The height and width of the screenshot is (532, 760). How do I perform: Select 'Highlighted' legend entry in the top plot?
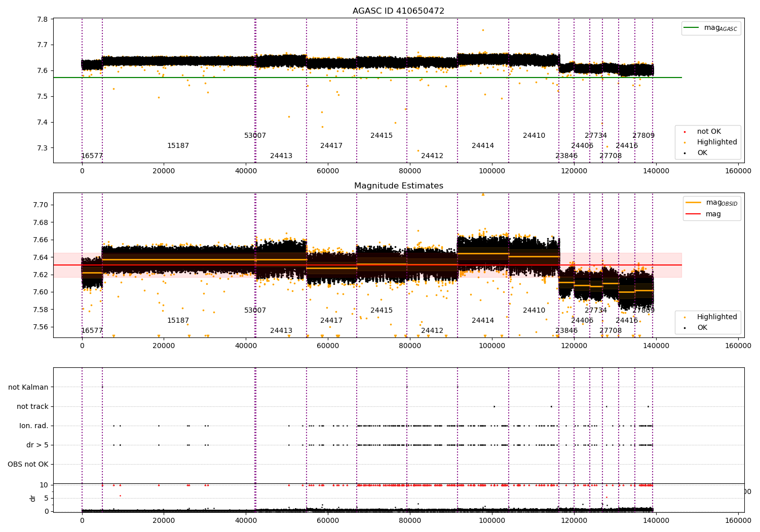(711, 142)
